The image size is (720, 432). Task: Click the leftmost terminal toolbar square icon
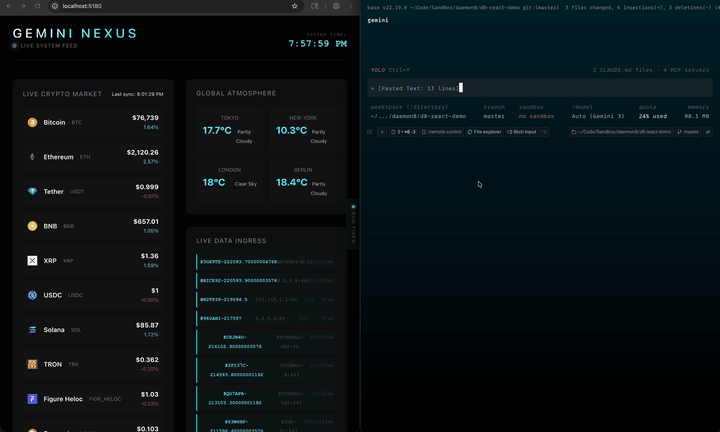click(x=370, y=132)
